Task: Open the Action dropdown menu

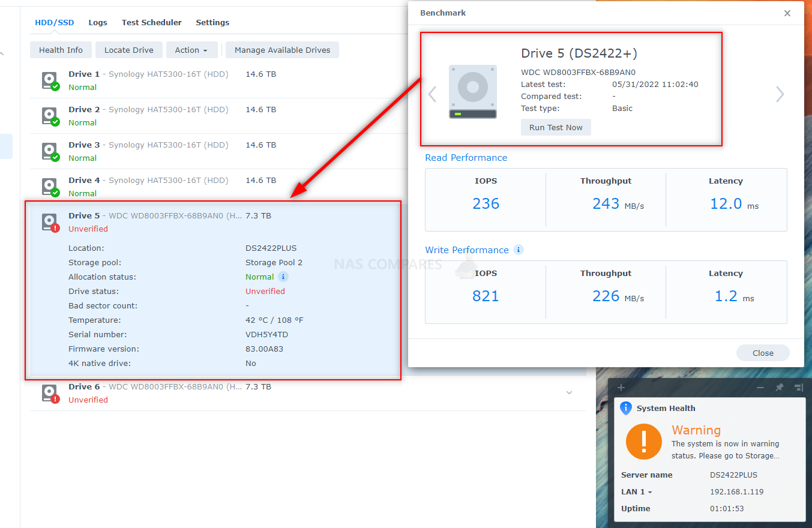Action: click(191, 50)
